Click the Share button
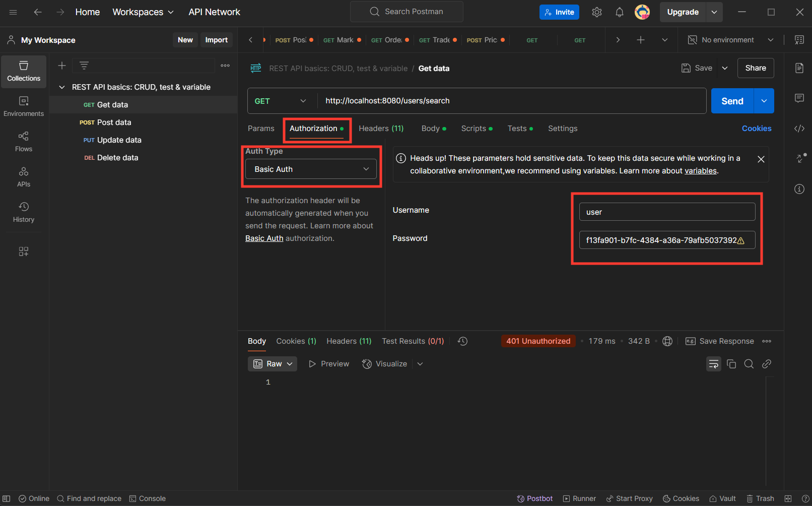 point(756,68)
